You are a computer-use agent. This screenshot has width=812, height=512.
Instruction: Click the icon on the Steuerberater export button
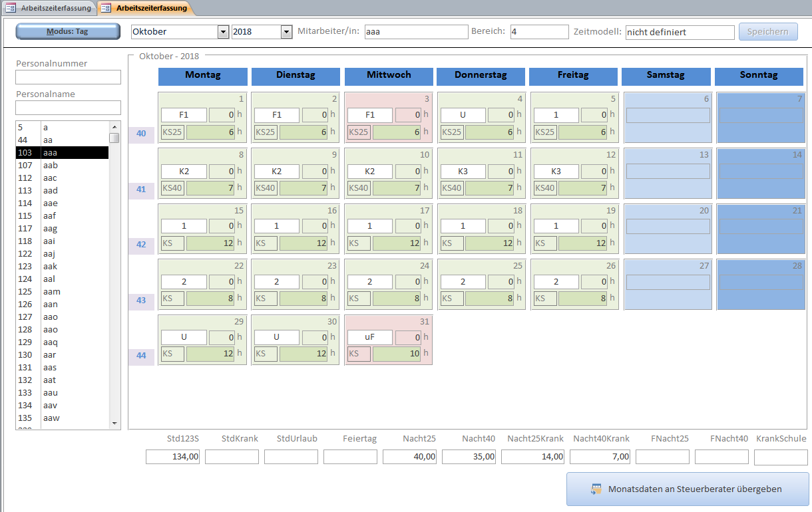click(596, 489)
